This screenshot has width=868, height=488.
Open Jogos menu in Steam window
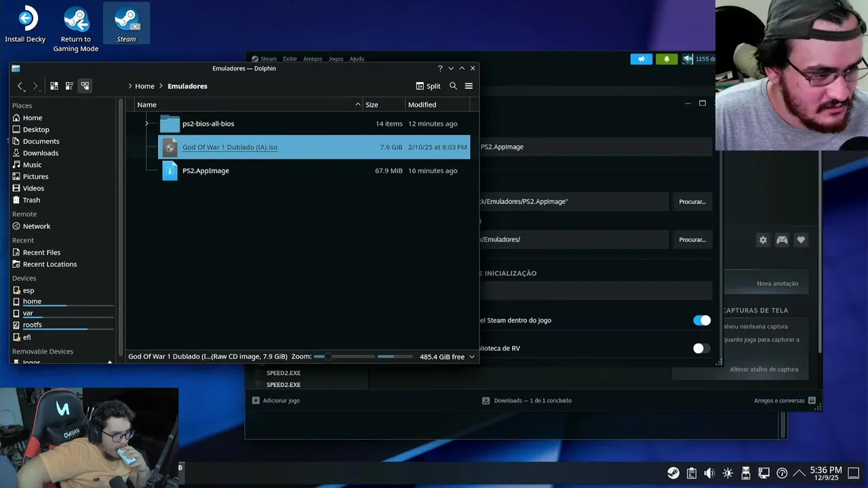click(336, 59)
